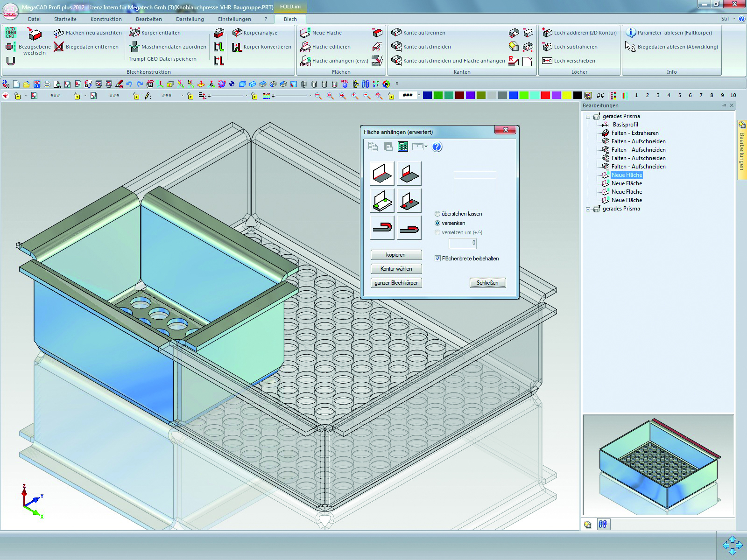Click the undo arrow in toolbar
The width and height of the screenshot is (747, 560).
coord(129,84)
